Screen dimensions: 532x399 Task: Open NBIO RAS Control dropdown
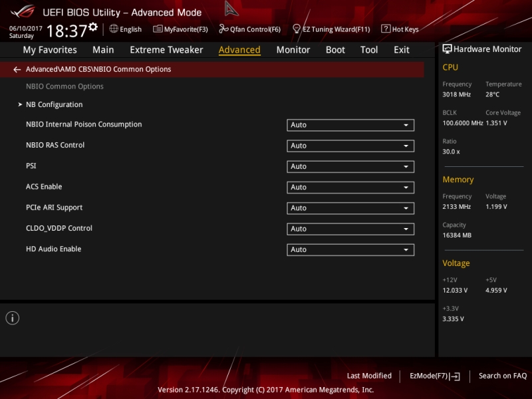pyautogui.click(x=350, y=146)
